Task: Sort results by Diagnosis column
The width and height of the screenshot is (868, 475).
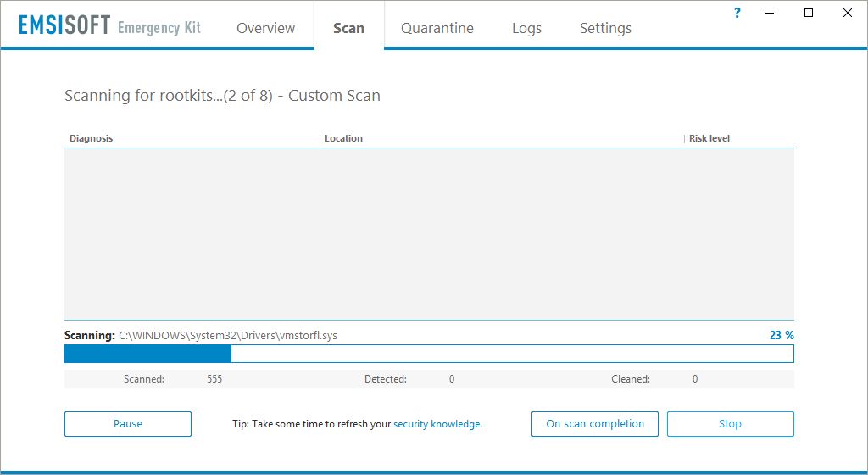Action: [x=91, y=138]
